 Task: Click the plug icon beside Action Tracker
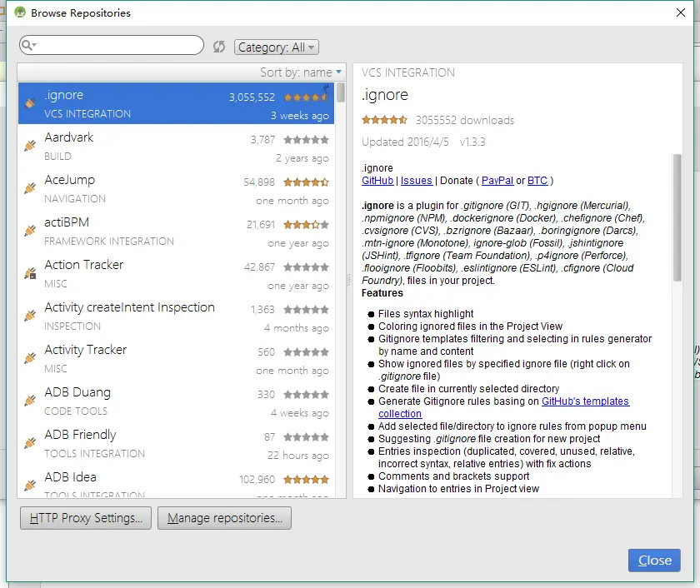pos(30,273)
